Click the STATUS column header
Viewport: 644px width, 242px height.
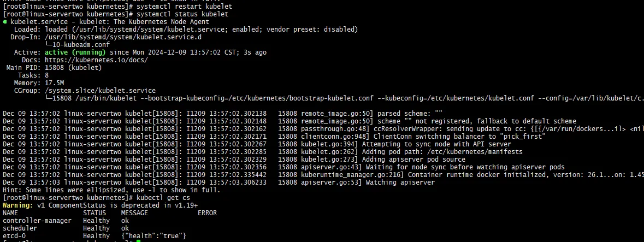coord(94,213)
